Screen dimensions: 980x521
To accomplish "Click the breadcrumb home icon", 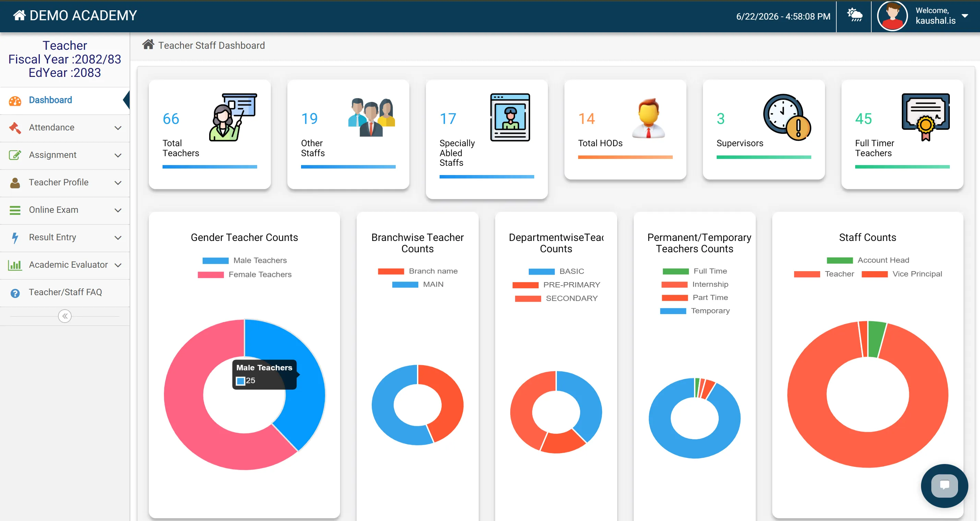I will pyautogui.click(x=148, y=45).
